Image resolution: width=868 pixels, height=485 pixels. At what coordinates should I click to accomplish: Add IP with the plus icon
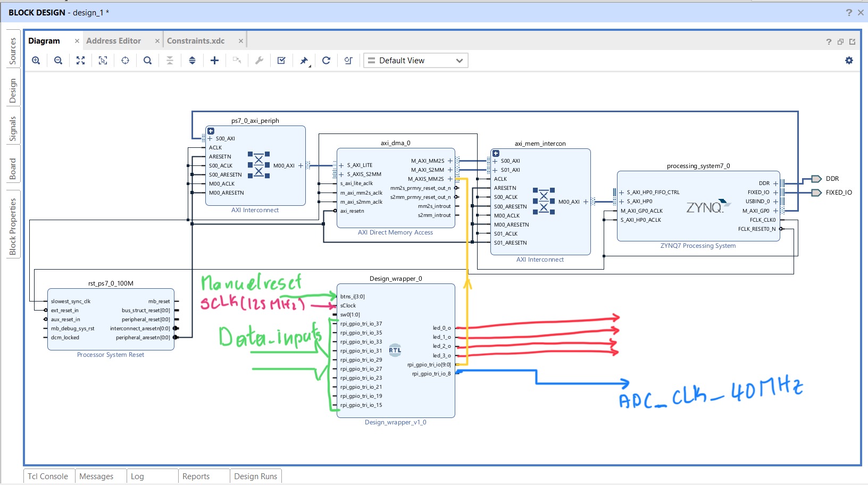214,61
